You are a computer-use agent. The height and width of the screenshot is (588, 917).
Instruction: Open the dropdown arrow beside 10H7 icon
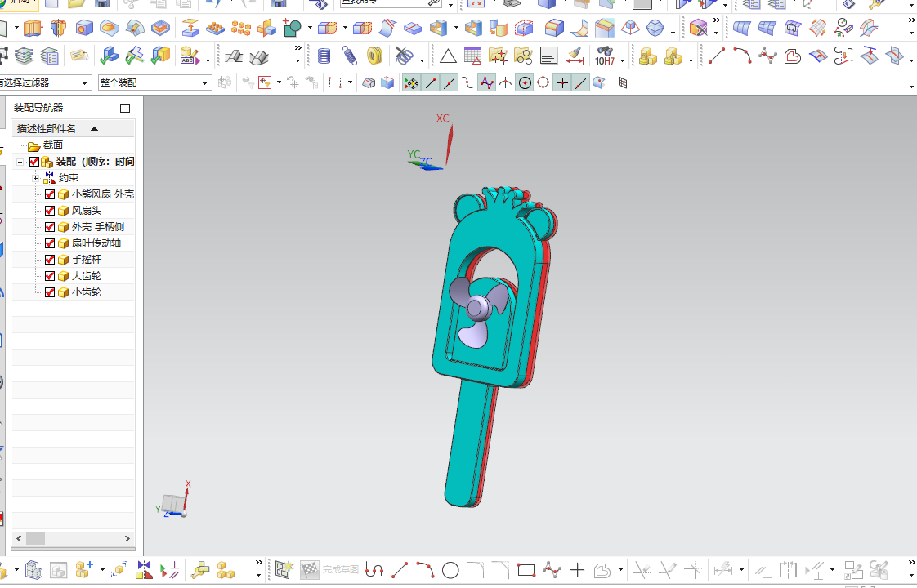622,60
